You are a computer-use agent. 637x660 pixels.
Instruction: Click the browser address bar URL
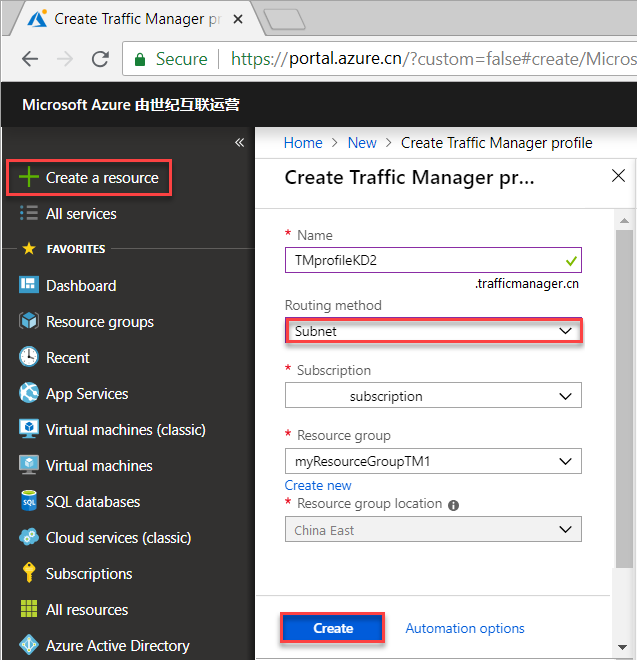[x=434, y=59]
